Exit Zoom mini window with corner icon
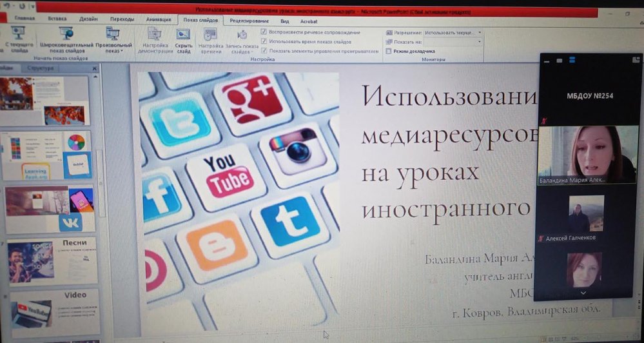The image size is (644, 343). point(636,59)
